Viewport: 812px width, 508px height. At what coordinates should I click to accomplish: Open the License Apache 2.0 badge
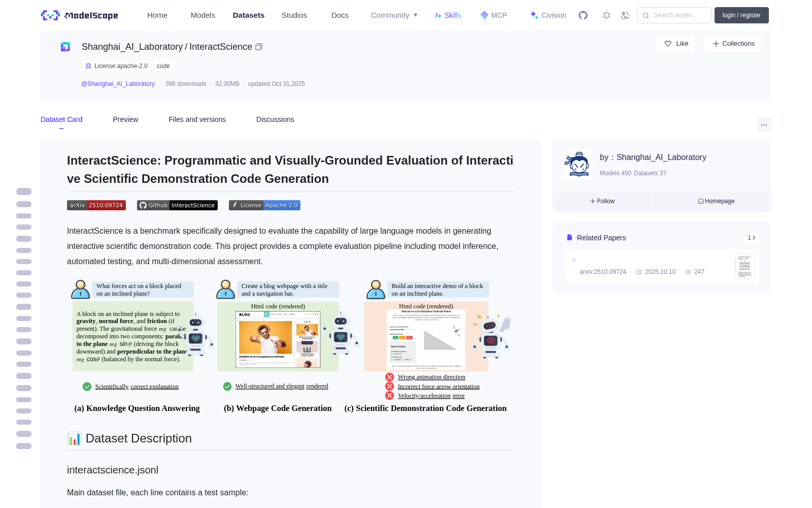point(264,205)
